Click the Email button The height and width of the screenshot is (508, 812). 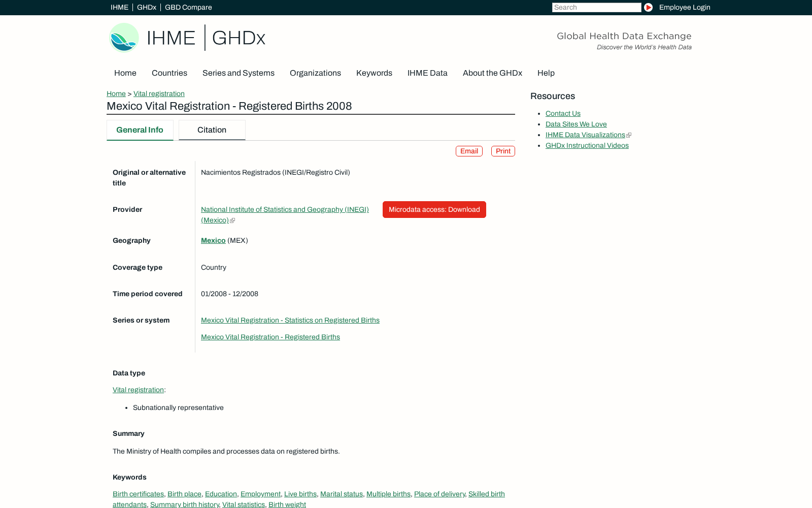pos(469,151)
